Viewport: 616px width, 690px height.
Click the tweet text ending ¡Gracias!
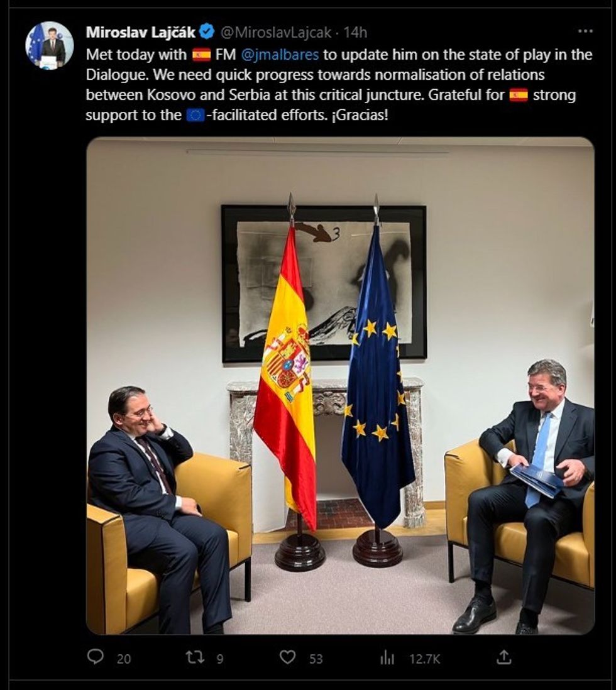(x=339, y=85)
